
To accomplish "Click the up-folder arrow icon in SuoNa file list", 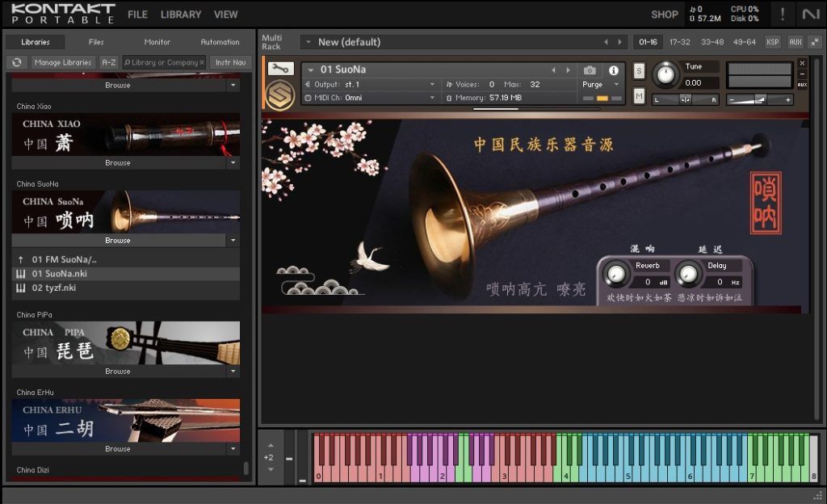I will (20, 259).
